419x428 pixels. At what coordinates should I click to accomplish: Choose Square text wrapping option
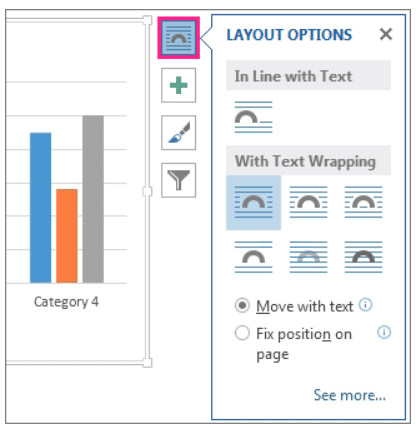[253, 202]
